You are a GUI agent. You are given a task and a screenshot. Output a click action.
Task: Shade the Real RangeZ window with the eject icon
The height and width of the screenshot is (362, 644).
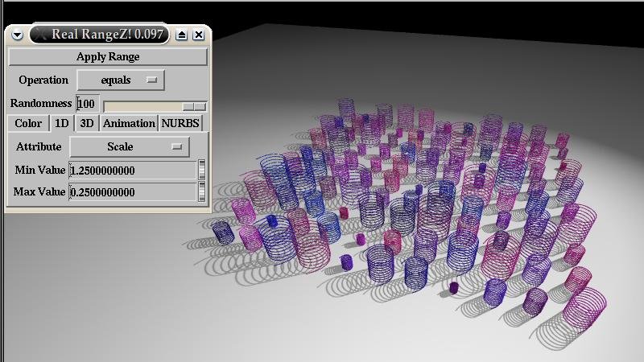[x=182, y=35]
